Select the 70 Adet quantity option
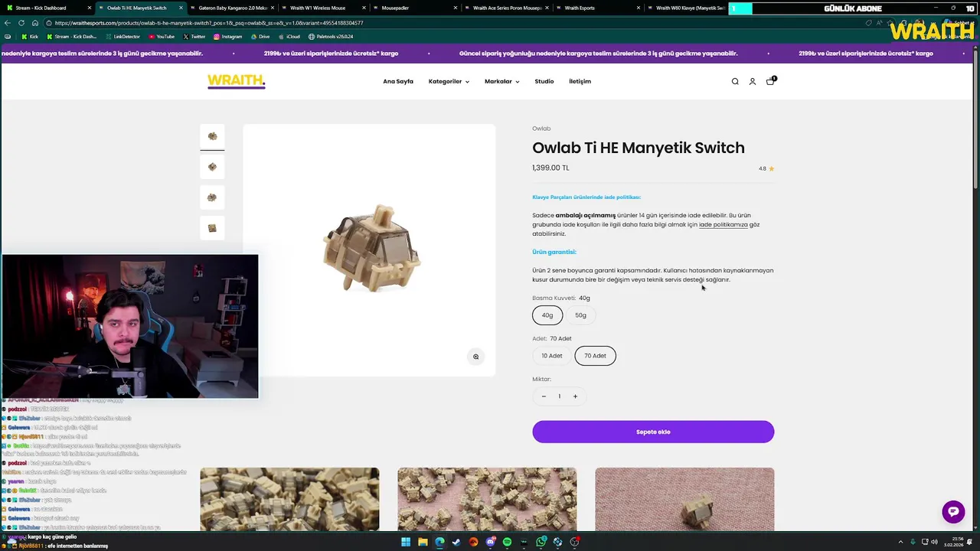The height and width of the screenshot is (551, 980). (x=595, y=356)
